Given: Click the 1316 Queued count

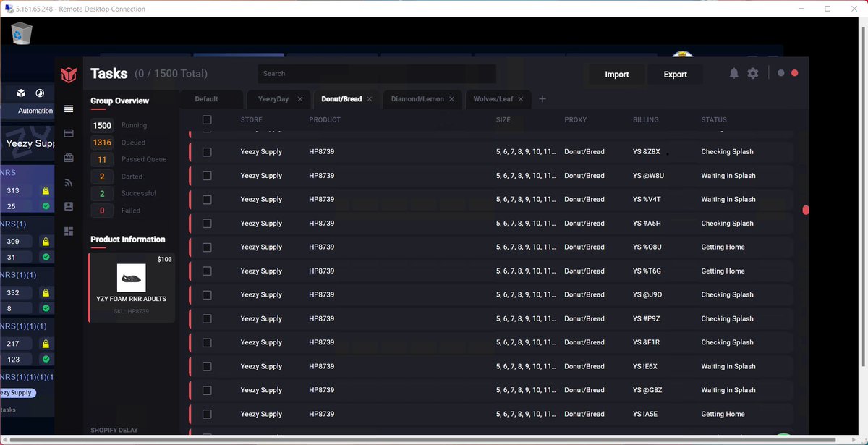Looking at the screenshot, I should point(103,143).
